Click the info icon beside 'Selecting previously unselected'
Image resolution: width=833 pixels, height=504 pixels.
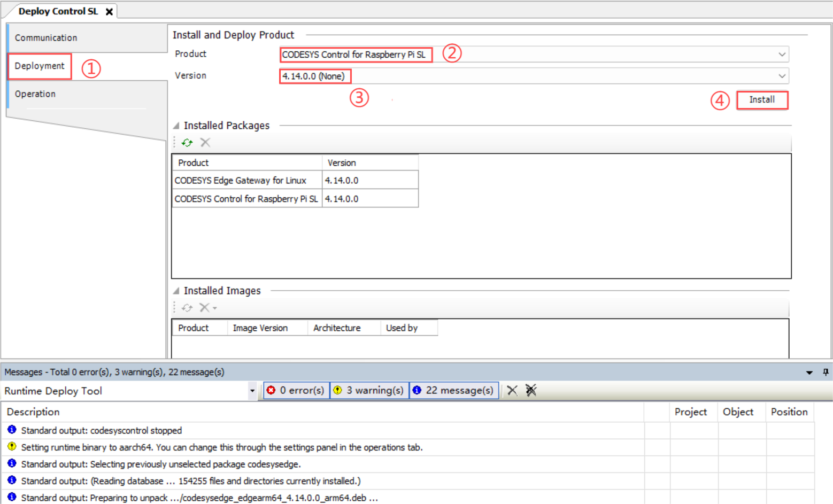coord(12,463)
